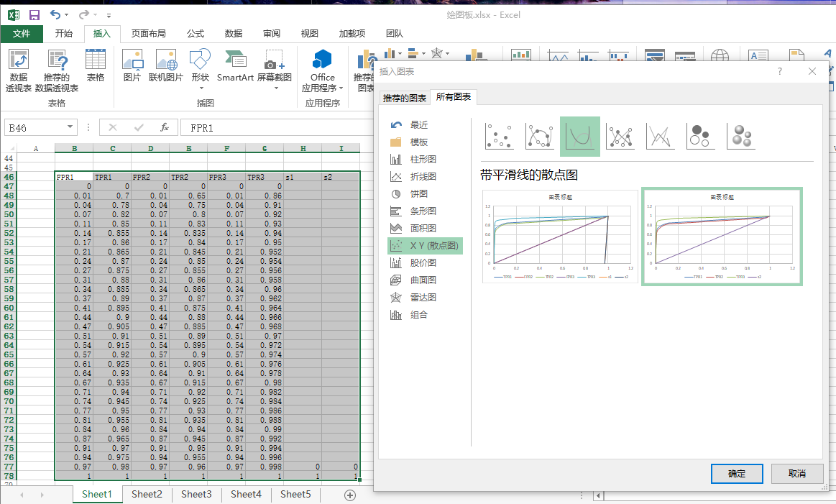
Task: Open Recommended PivotTables (推荐的数据透视表)
Action: coord(57,70)
